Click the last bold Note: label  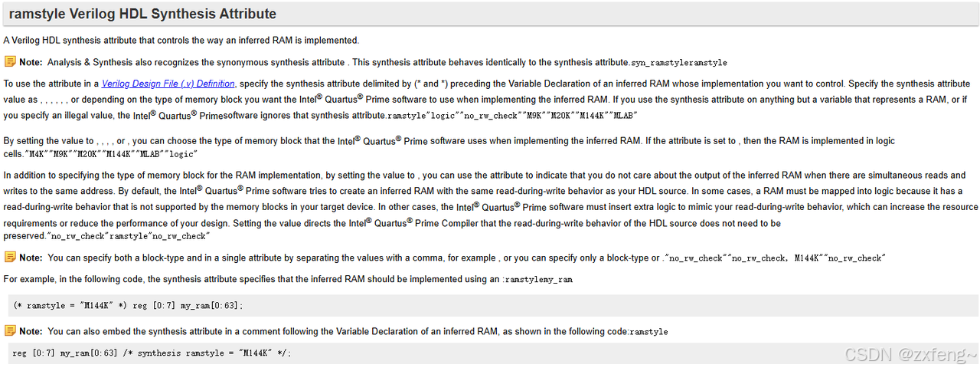[x=31, y=331]
